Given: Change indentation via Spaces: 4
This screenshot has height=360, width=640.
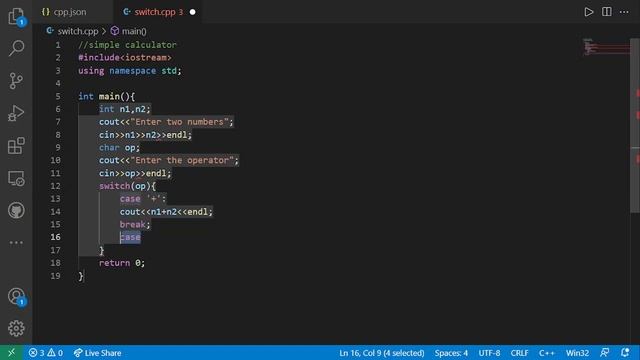Looking at the screenshot, I should point(451,353).
